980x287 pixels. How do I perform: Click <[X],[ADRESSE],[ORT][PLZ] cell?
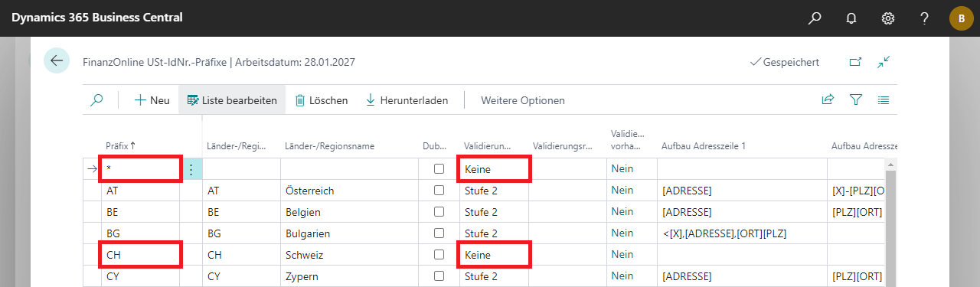point(742,233)
